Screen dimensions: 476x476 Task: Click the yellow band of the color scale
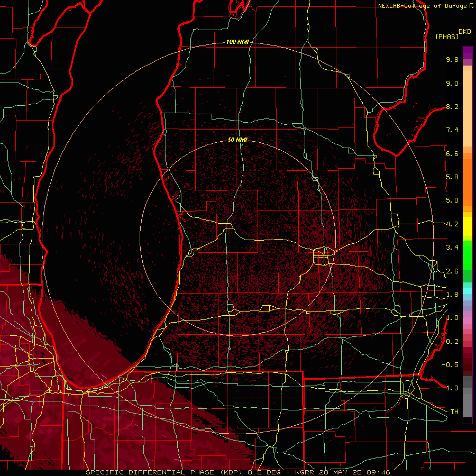click(467, 226)
